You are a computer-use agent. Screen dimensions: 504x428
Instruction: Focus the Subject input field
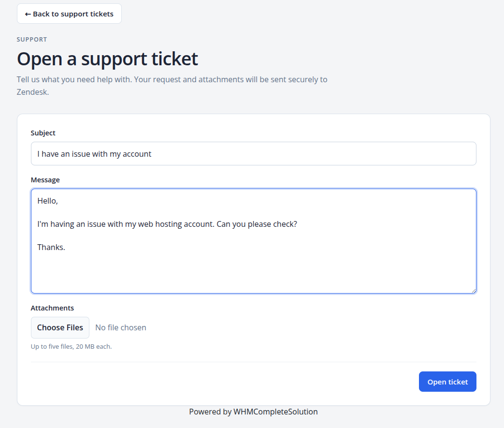point(253,154)
